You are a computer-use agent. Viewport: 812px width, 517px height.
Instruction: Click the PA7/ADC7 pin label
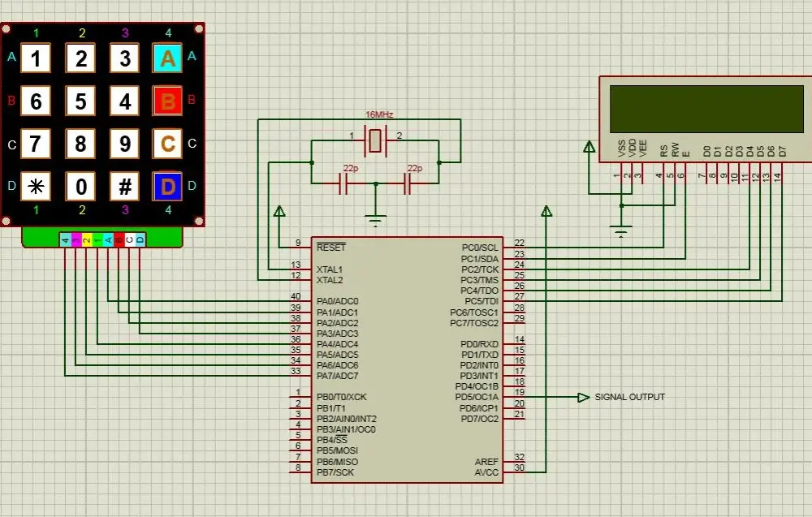tap(337, 376)
